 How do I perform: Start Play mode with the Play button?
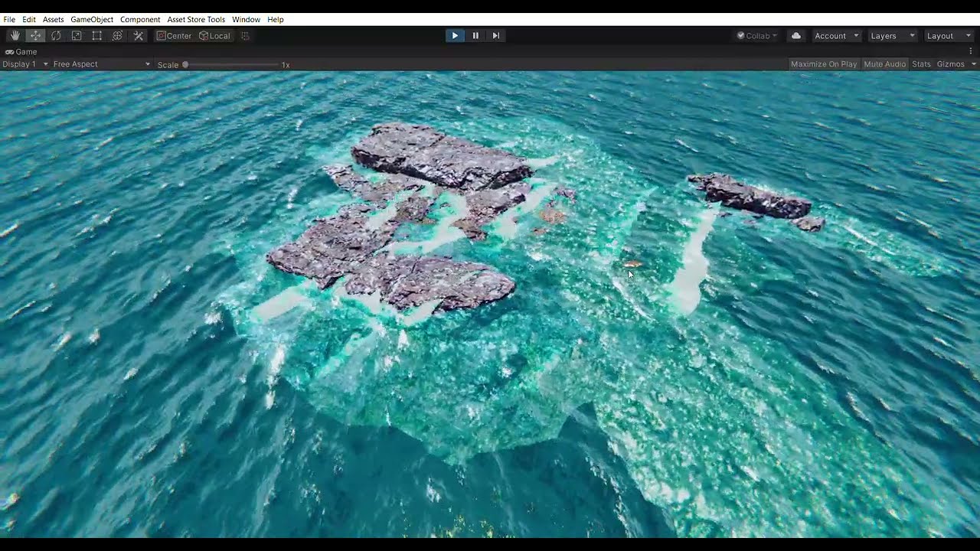[455, 36]
